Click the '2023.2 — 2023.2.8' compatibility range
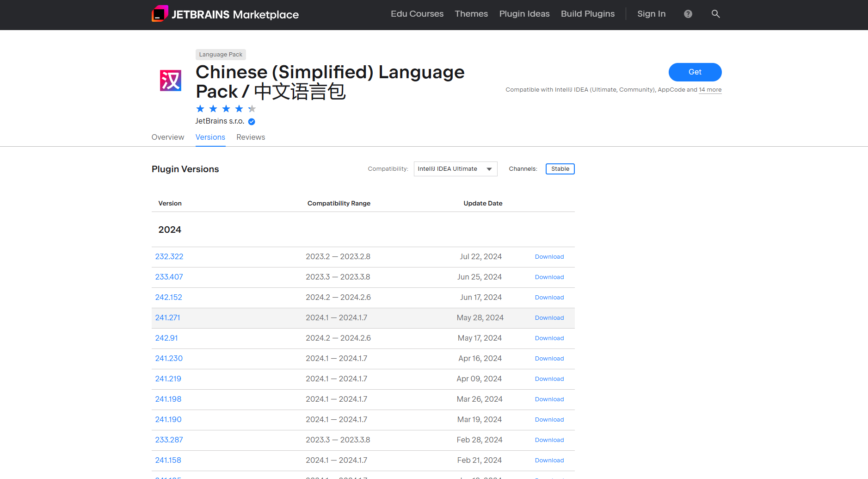The height and width of the screenshot is (479, 868). tap(338, 257)
